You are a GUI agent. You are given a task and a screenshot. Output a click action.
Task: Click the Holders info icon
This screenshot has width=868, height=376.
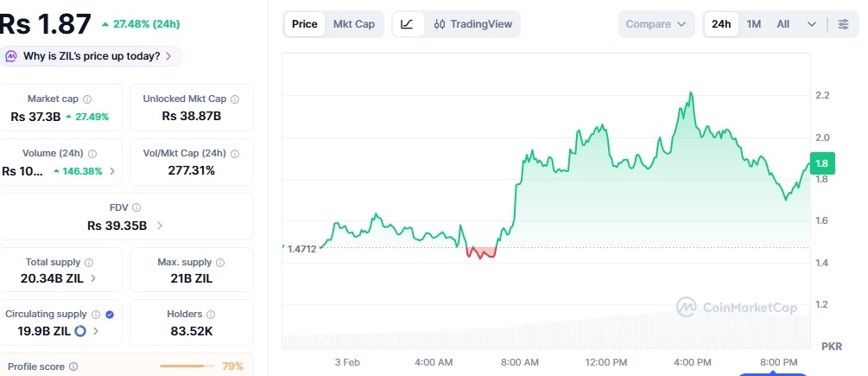[x=211, y=315]
